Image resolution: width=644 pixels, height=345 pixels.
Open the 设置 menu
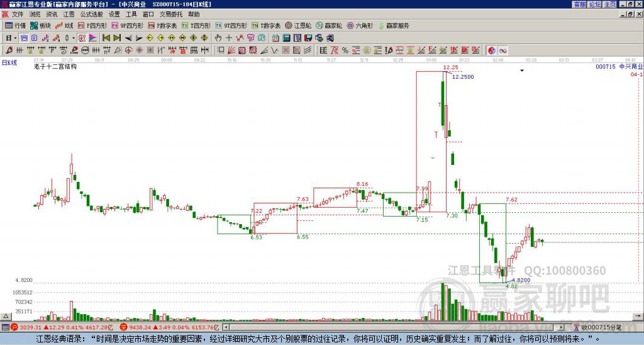point(114,14)
